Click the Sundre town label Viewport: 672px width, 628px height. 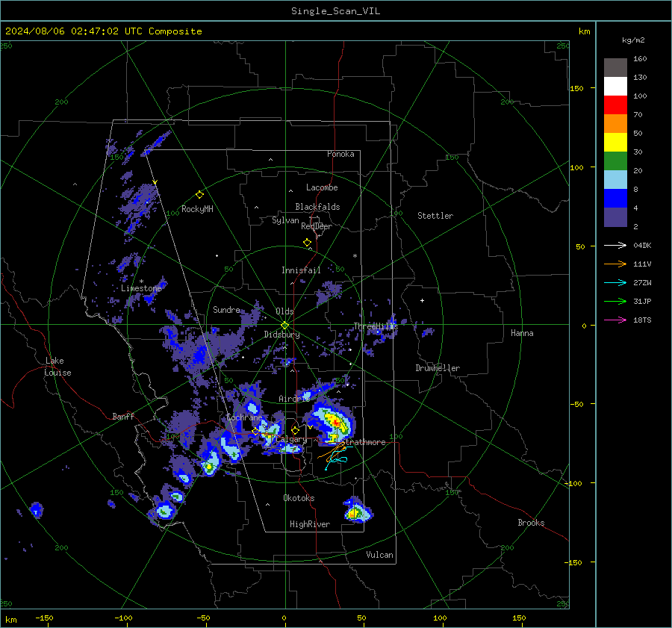pyautogui.click(x=226, y=309)
